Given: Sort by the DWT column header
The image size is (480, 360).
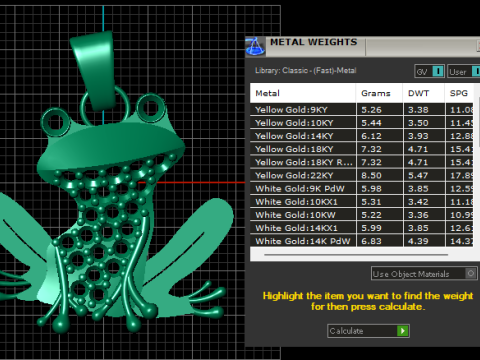Looking at the screenshot, I should 424,93.
